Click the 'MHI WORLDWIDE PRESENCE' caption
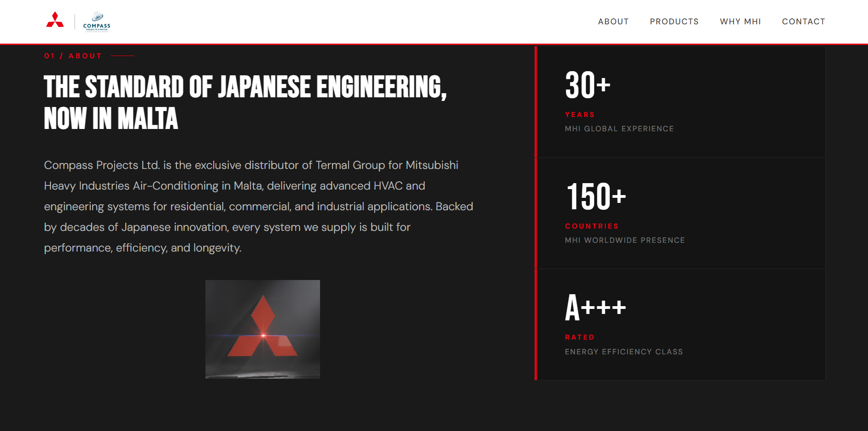This screenshot has width=868, height=431. 625,241
